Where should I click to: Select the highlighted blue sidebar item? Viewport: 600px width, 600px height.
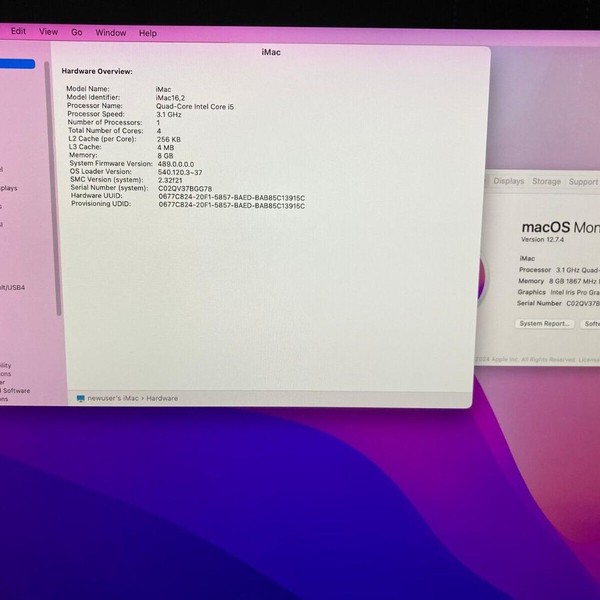point(17,64)
